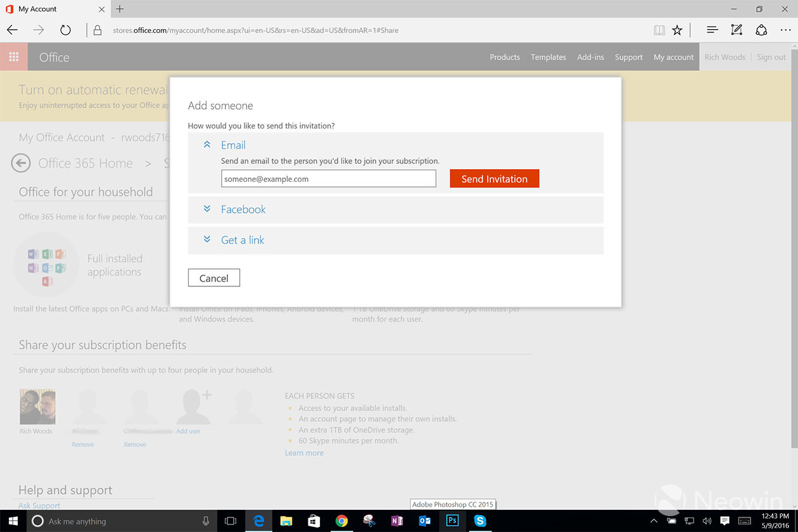Open File Explorer from taskbar
Viewport: 798px width, 532px height.
[286, 521]
